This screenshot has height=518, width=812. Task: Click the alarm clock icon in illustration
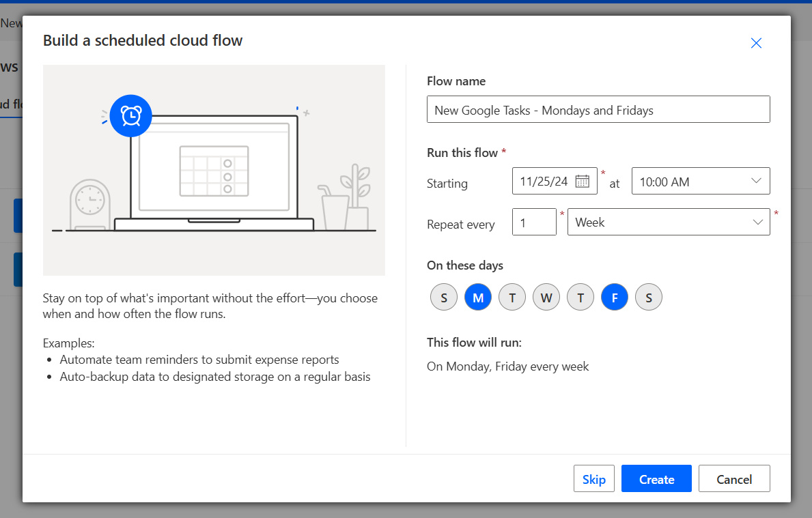pyautogui.click(x=131, y=116)
